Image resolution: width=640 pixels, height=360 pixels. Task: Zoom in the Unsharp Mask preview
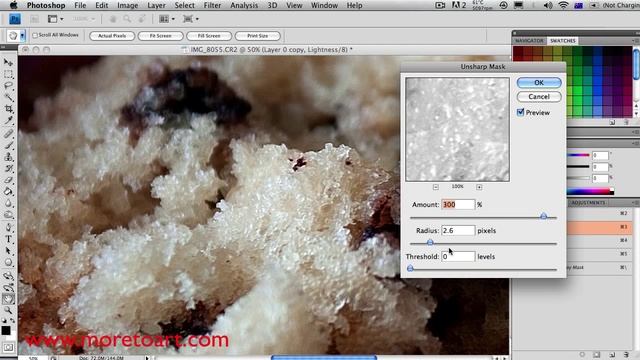tap(479, 187)
